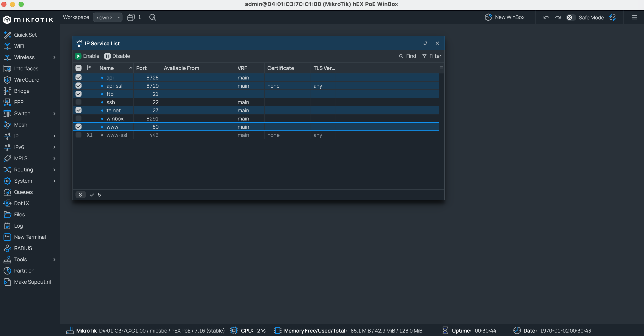Open the Wireless menu item
644x336 pixels.
click(x=30, y=57)
